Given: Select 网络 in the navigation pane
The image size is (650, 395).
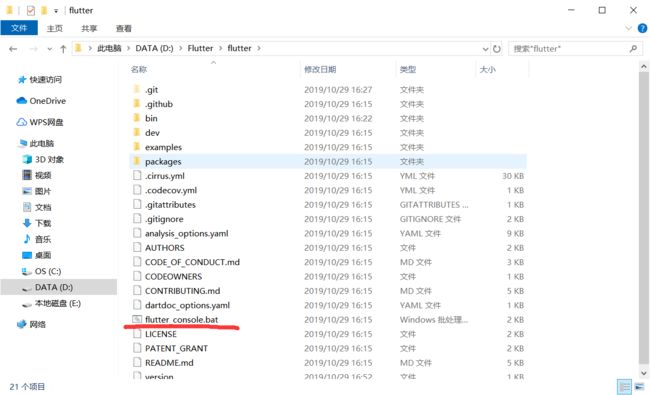Looking at the screenshot, I should 37,324.
